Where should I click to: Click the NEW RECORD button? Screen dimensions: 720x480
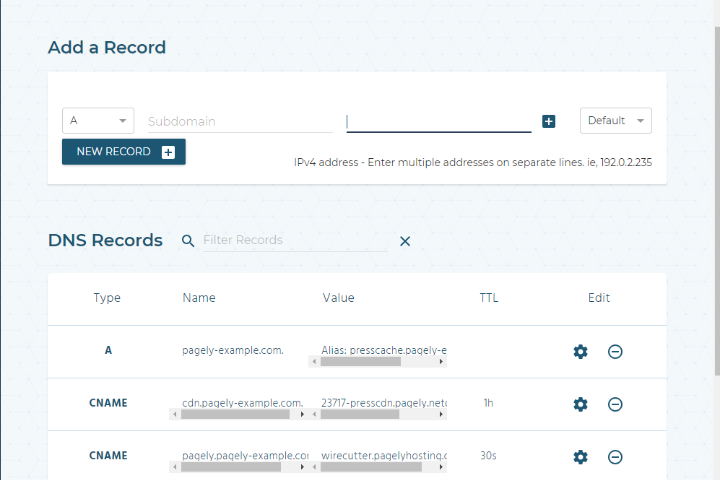click(124, 152)
